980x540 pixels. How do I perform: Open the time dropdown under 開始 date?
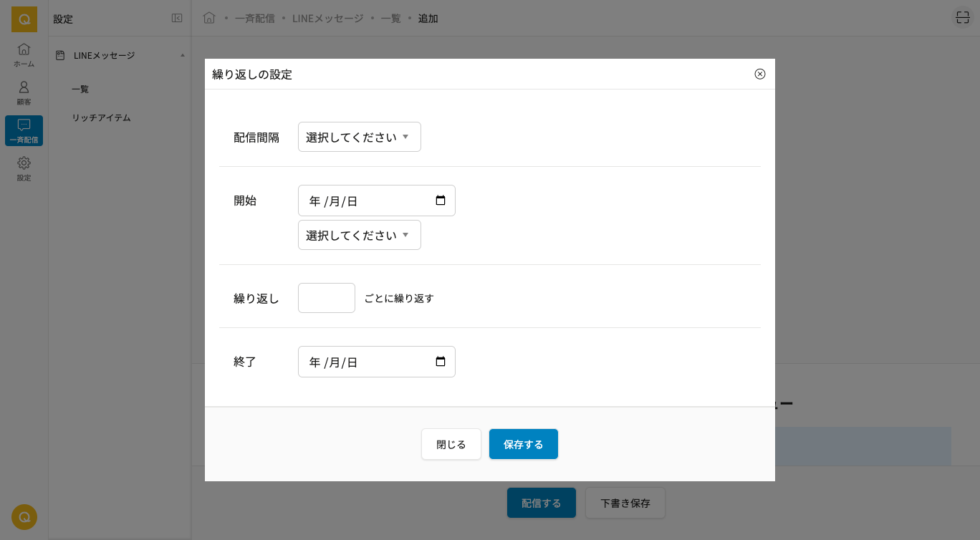click(359, 235)
